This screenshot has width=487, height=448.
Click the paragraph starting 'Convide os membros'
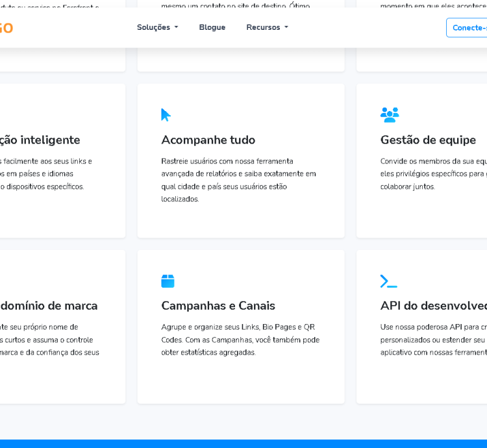(x=433, y=173)
